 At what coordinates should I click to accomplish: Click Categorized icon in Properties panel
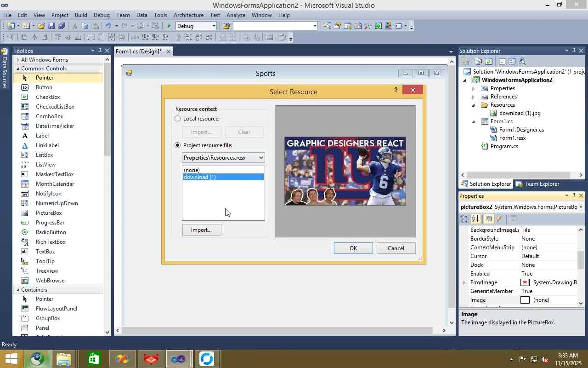[465, 219]
